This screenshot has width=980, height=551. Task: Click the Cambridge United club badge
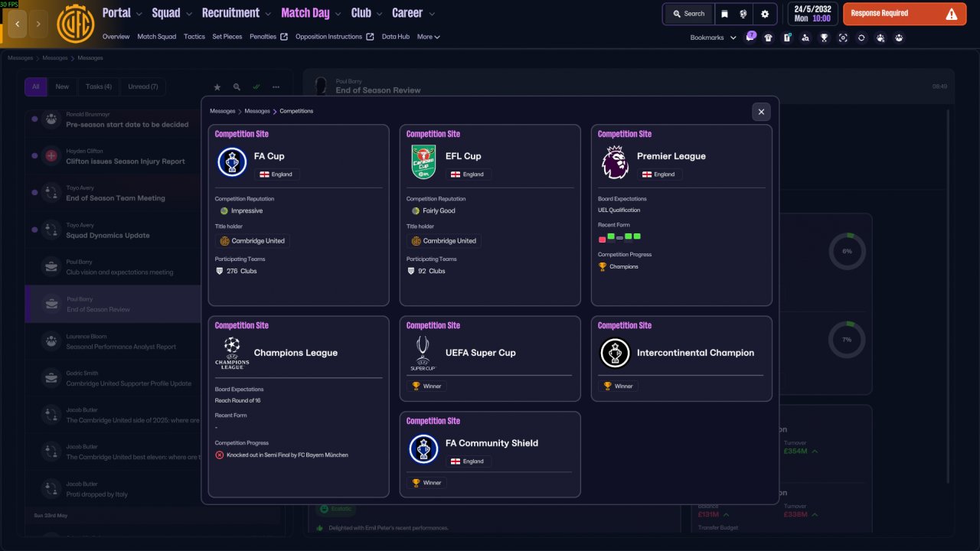click(76, 23)
